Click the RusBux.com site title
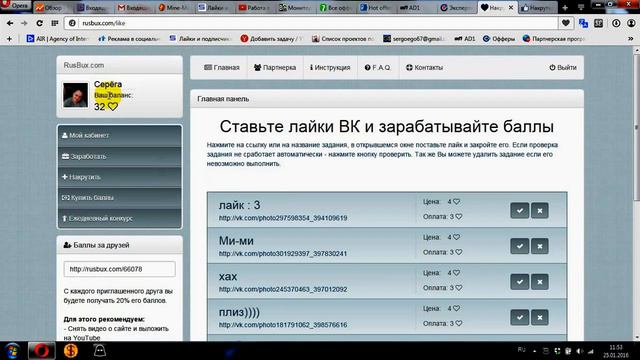This screenshot has width=640, height=360. (84, 65)
